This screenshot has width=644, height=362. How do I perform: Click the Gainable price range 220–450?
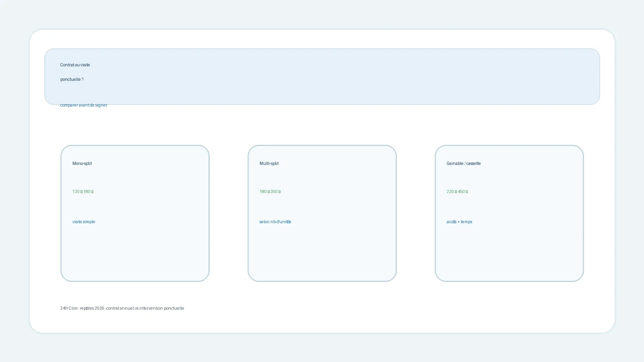[457, 191]
